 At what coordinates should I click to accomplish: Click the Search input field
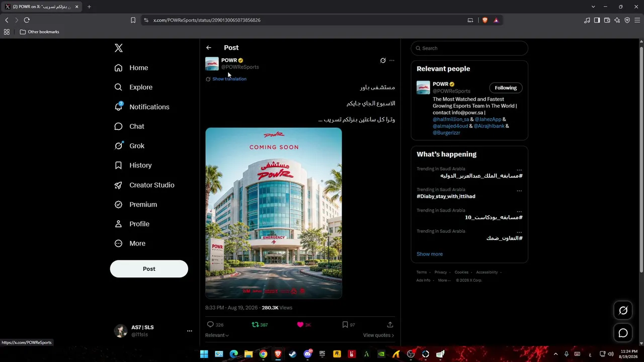click(469, 48)
